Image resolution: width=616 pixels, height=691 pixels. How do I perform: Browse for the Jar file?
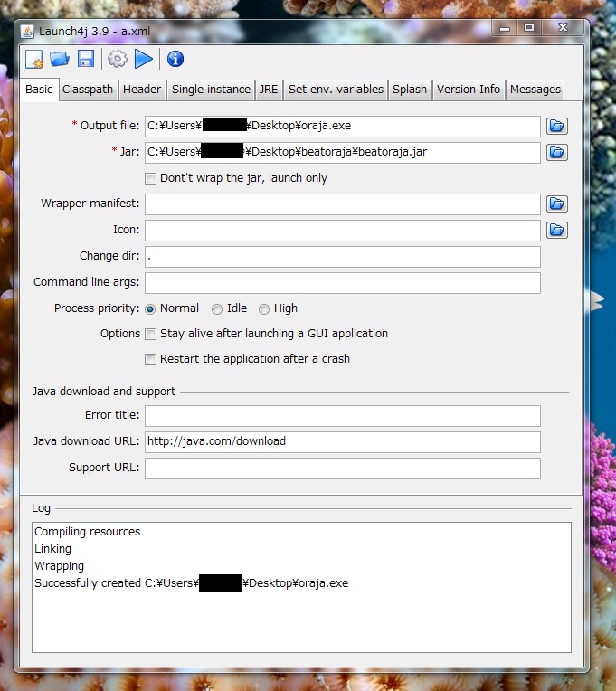[x=557, y=153]
